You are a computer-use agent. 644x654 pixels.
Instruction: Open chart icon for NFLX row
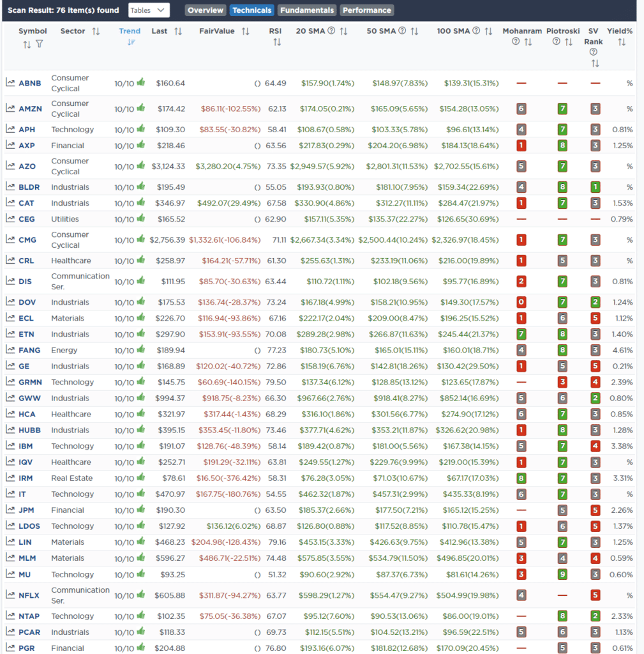pyautogui.click(x=10, y=595)
